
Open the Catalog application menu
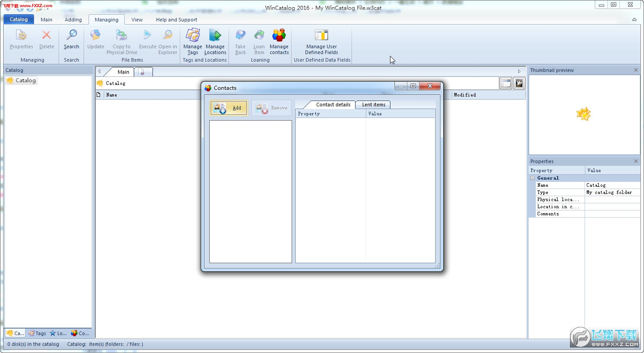19,19
